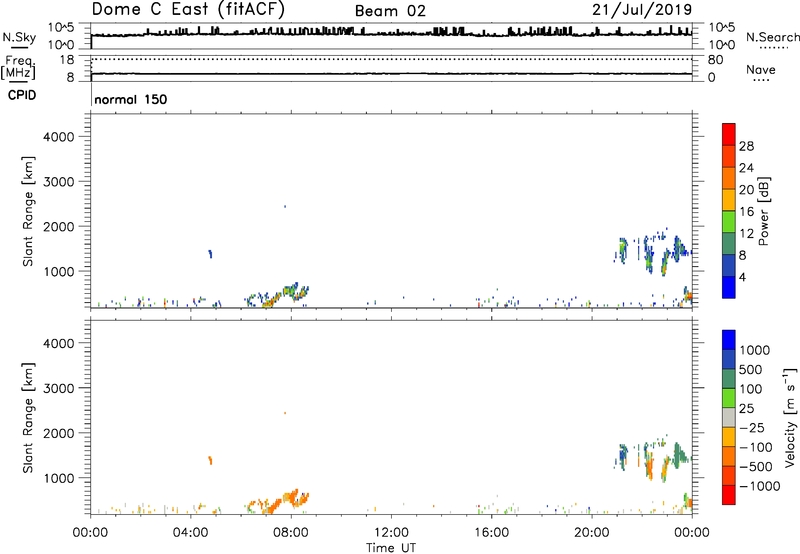Click the '80' Nave axis label
800x554 pixels.
(x=715, y=60)
